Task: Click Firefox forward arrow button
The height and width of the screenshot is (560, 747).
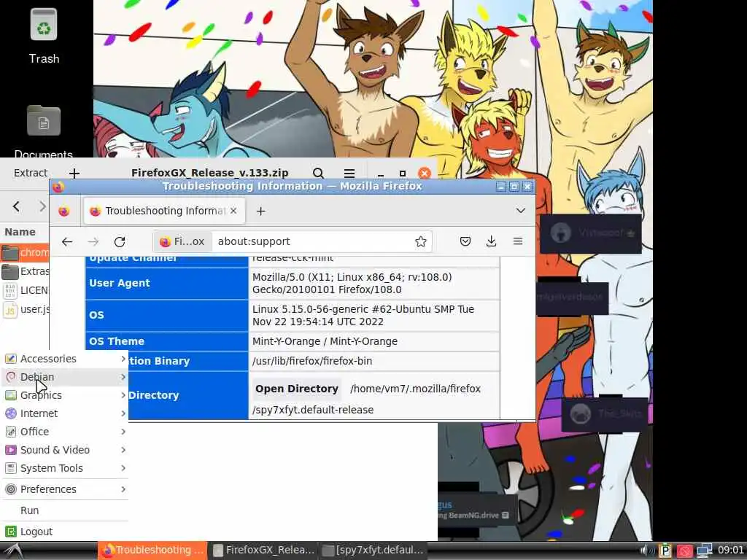Action: click(x=93, y=241)
